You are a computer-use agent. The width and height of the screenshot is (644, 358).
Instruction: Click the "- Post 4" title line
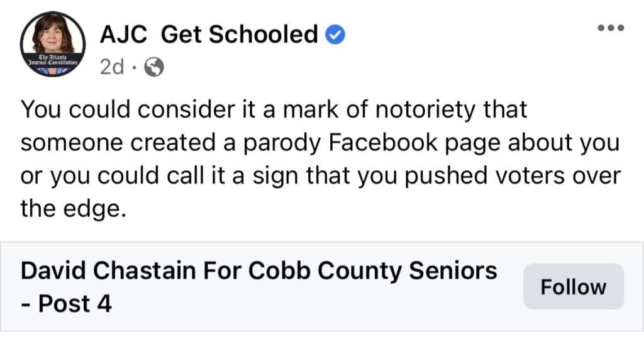66,304
